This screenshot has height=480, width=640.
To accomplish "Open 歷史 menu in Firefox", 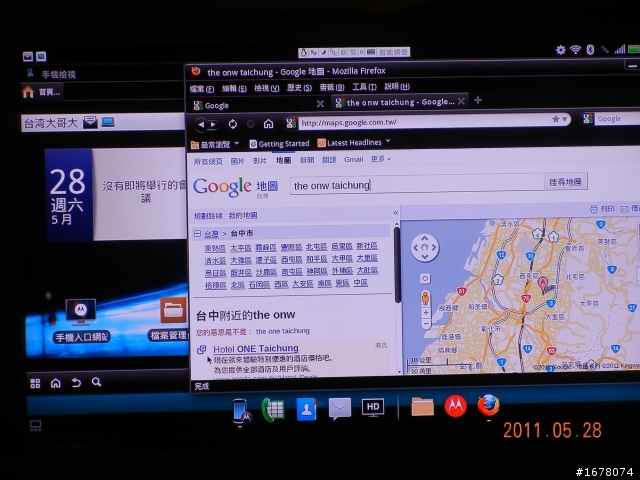I will (299, 87).
